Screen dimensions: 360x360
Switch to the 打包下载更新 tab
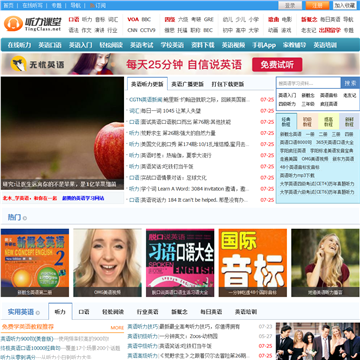click(x=228, y=84)
